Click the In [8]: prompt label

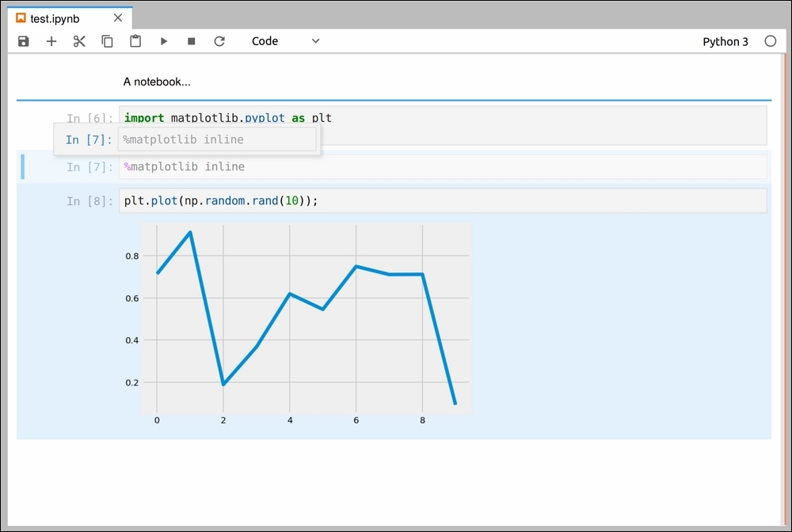click(89, 201)
